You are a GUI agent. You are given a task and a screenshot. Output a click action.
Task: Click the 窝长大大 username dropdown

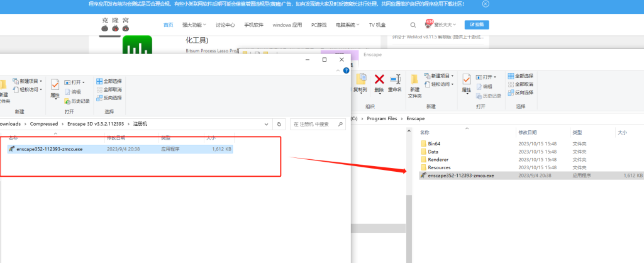pyautogui.click(x=445, y=25)
